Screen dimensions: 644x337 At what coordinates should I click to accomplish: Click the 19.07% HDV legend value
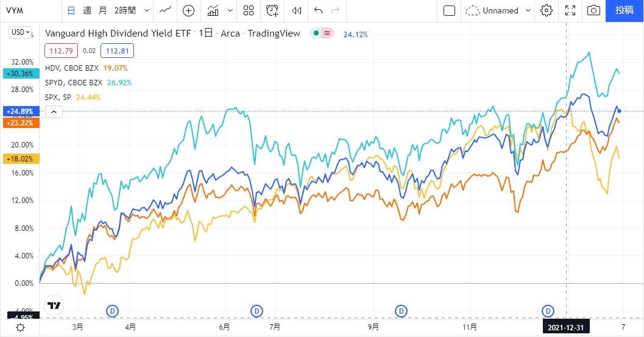[x=115, y=68]
